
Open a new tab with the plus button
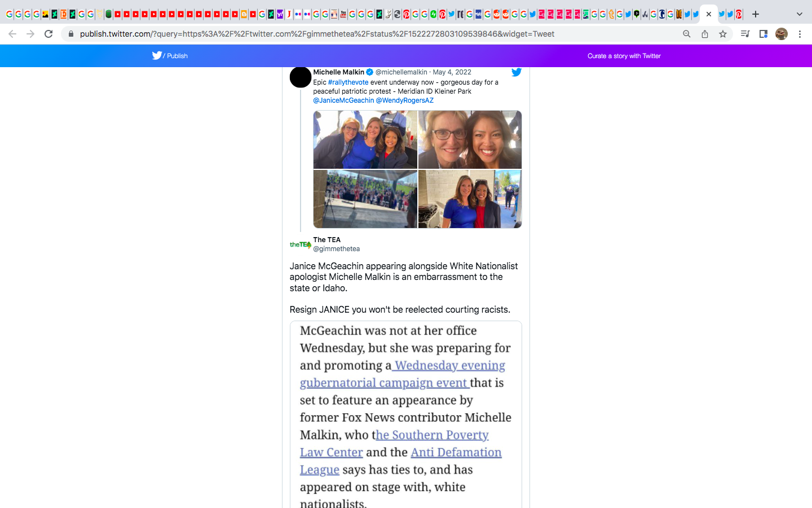click(x=756, y=14)
